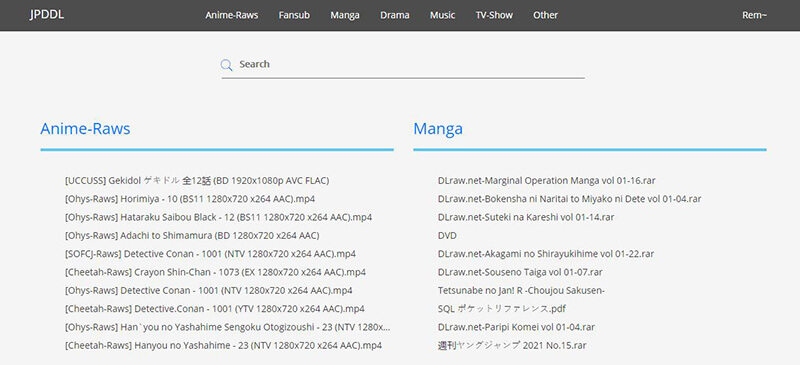Image resolution: width=800 pixels, height=365 pixels.
Task: Open the JPDDL home logo
Action: [46, 15]
